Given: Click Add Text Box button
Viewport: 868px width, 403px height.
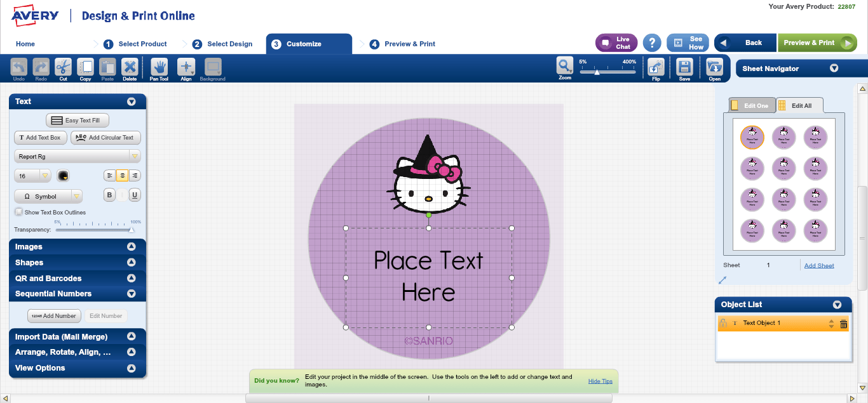Looking at the screenshot, I should (40, 137).
